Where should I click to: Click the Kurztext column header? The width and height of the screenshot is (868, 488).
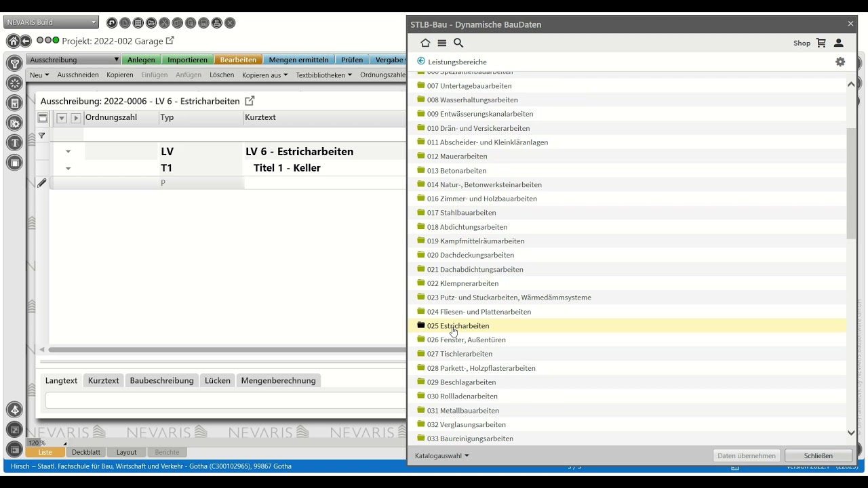point(325,117)
